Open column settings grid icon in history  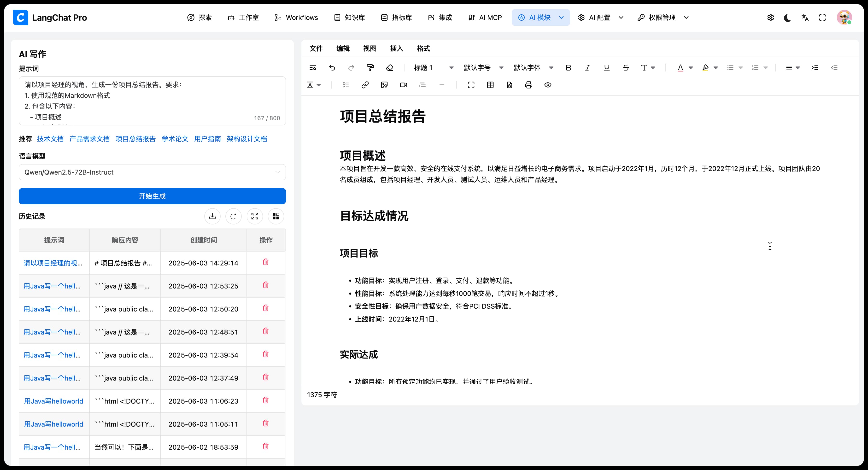(276, 216)
